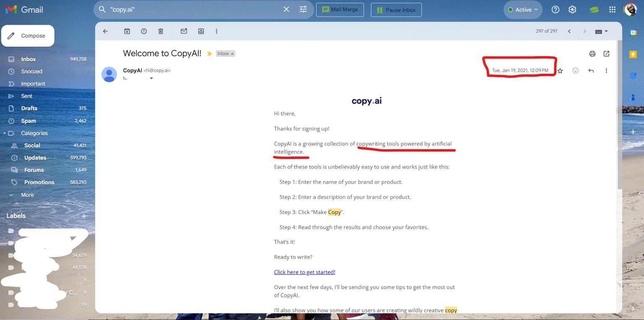Open the Google apps grid

[x=612, y=10]
